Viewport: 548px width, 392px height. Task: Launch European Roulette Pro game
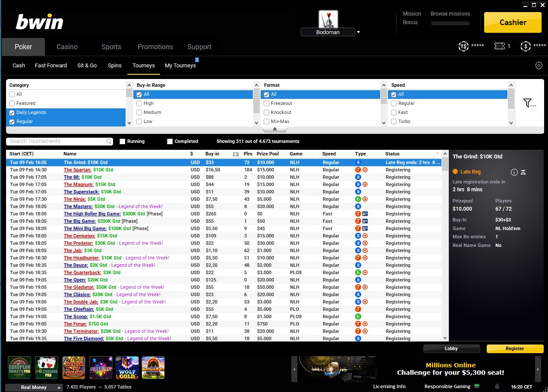coord(19,367)
